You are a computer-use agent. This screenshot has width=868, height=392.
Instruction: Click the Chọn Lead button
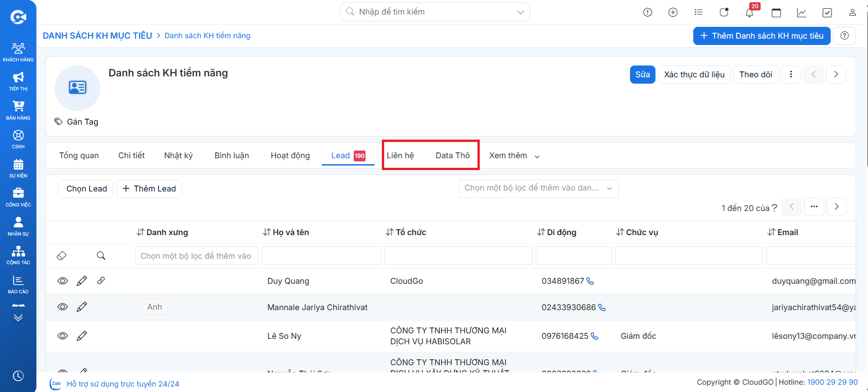(x=86, y=189)
